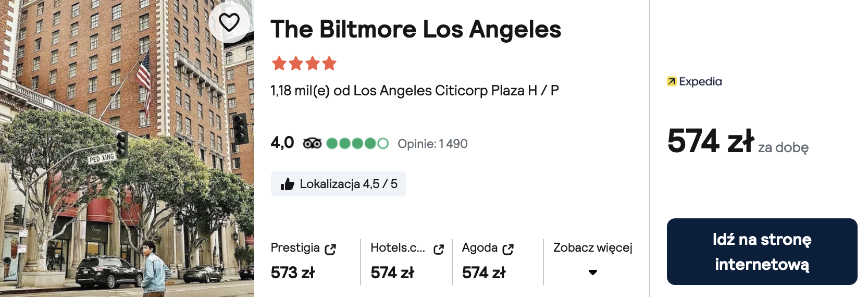
Task: Click the orange star rating
Action: point(304,64)
